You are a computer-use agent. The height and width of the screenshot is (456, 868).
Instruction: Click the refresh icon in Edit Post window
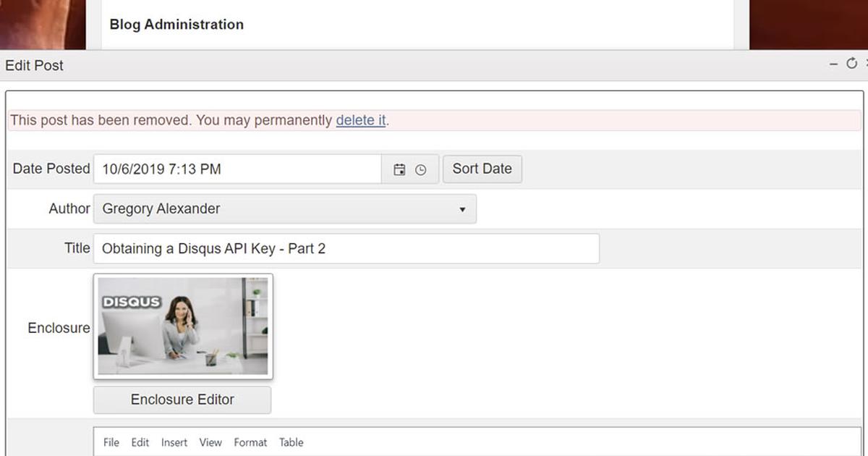pyautogui.click(x=852, y=64)
